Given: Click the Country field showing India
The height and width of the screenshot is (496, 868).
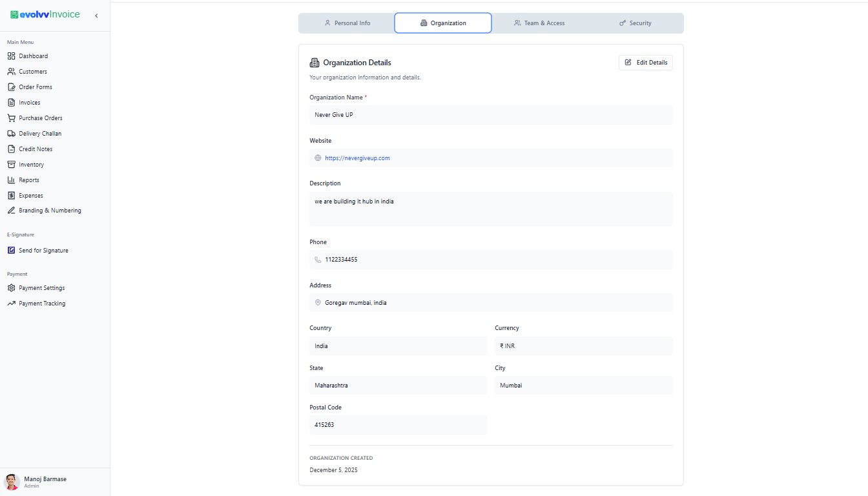Looking at the screenshot, I should (398, 346).
